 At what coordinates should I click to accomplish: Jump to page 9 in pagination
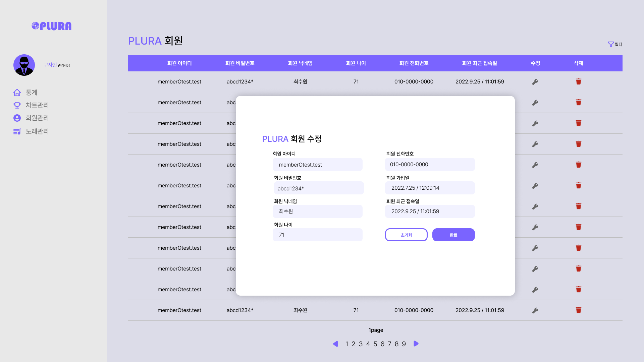coord(404,344)
